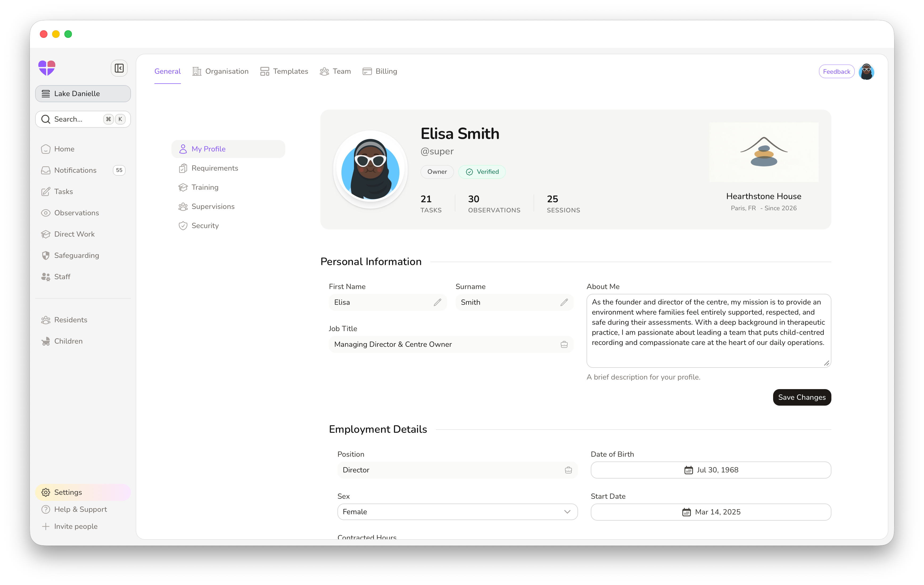Click the 55 notifications count badge
The image size is (924, 585).
119,170
